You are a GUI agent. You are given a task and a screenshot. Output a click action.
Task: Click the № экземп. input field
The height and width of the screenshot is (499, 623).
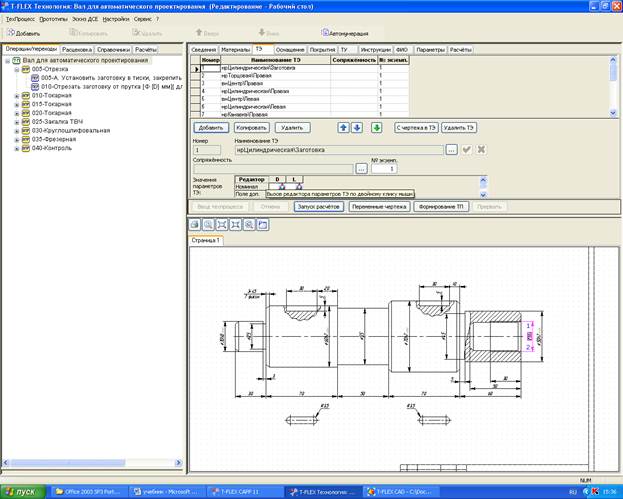point(383,169)
